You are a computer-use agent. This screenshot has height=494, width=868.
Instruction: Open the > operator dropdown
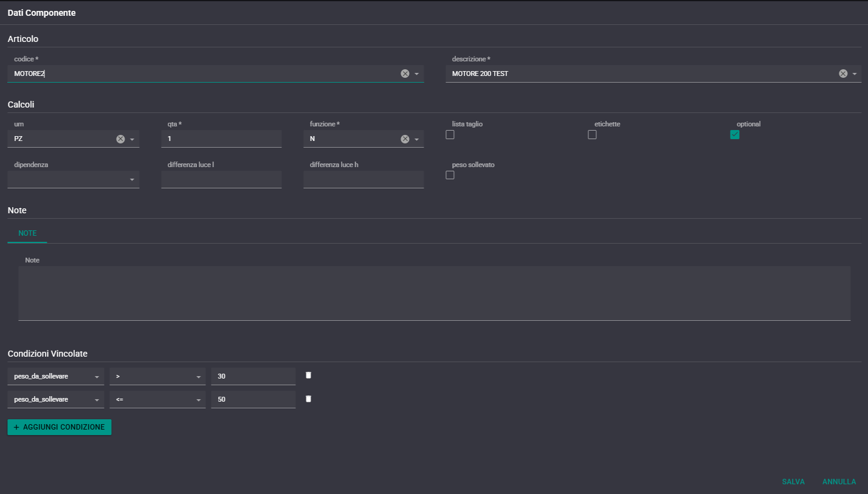coord(157,376)
